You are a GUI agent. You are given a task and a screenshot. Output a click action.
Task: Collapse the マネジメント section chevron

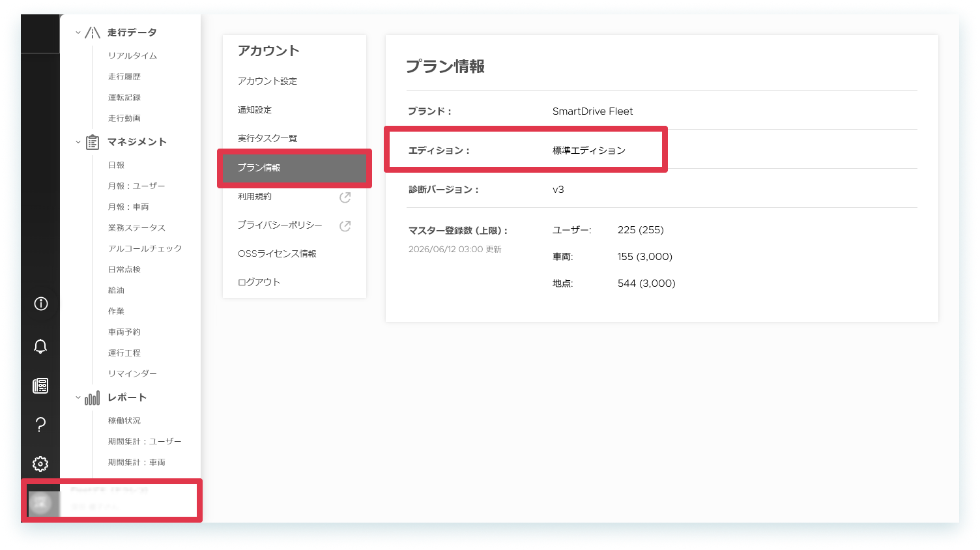tap(78, 142)
